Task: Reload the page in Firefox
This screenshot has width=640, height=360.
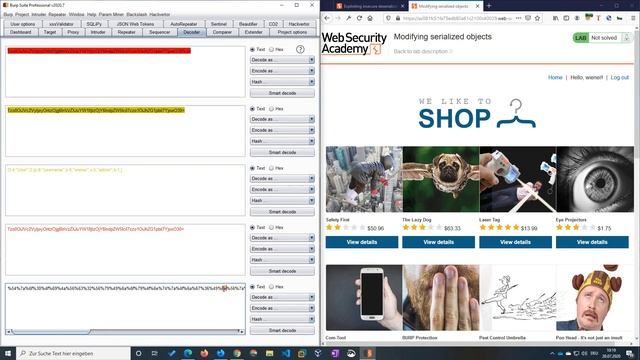Action: (359, 18)
